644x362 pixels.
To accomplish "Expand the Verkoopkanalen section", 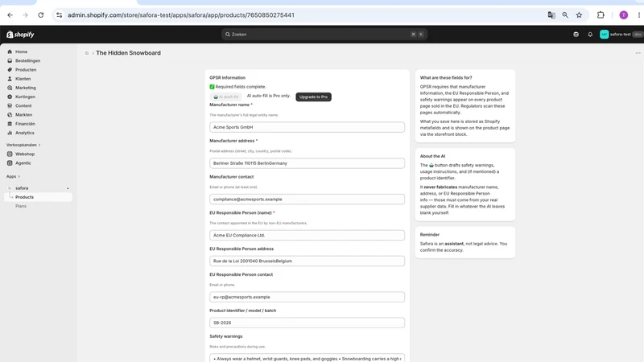I will click(23, 145).
